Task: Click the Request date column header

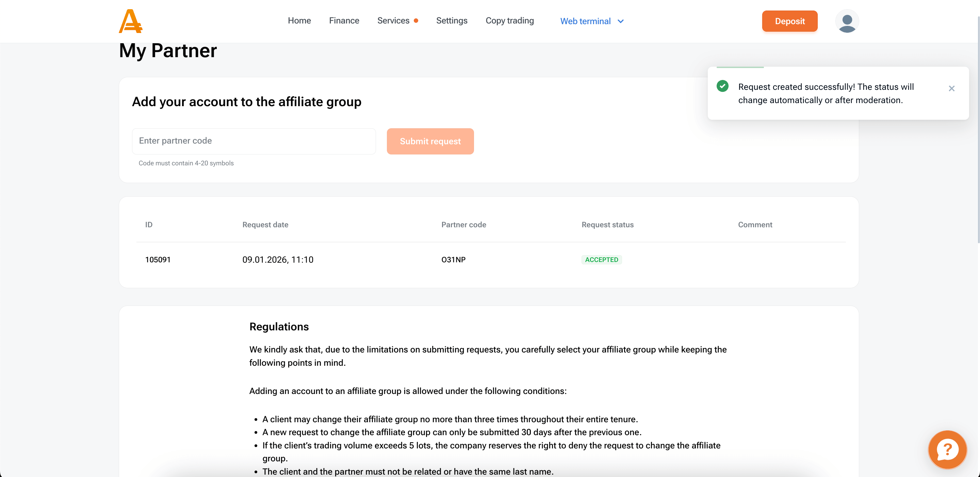Action: point(265,225)
